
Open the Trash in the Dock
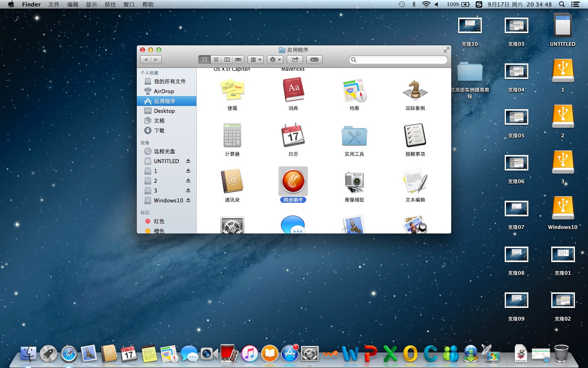561,353
